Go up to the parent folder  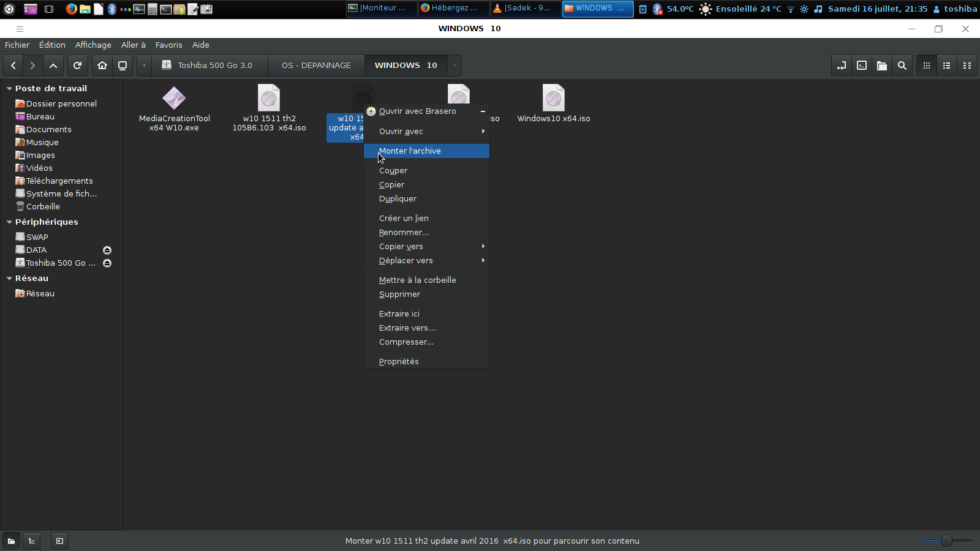coord(53,66)
